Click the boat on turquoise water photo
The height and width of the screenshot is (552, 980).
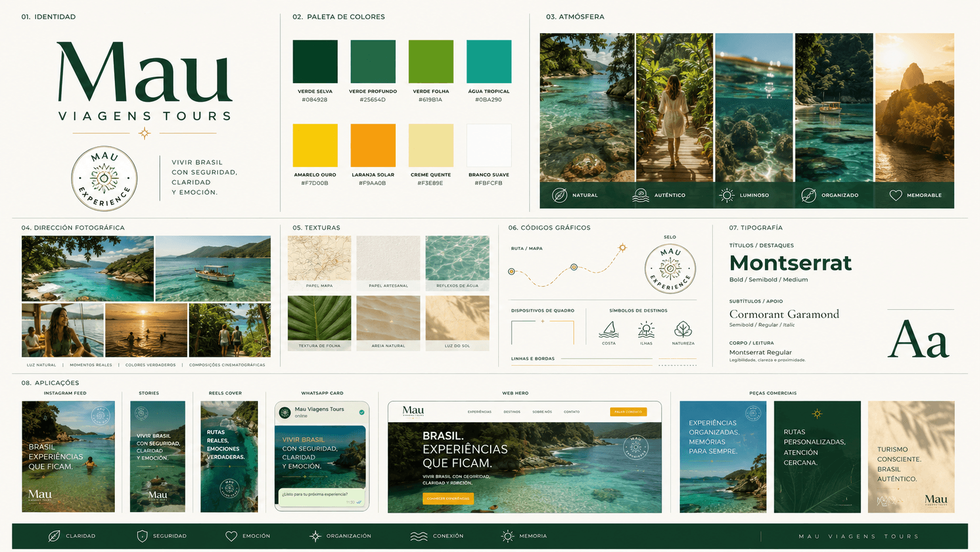pos(213,269)
